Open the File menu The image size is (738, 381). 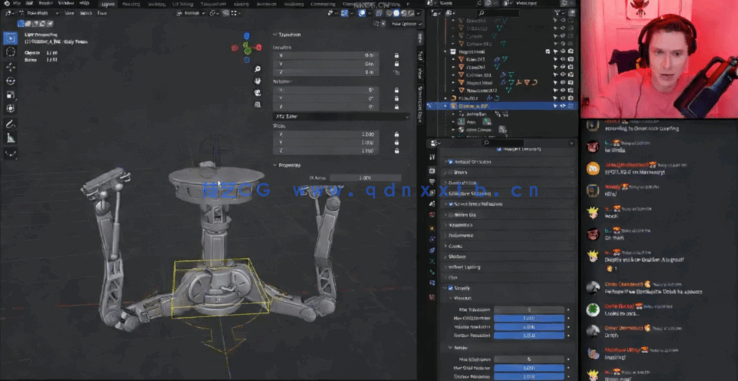point(17,3)
